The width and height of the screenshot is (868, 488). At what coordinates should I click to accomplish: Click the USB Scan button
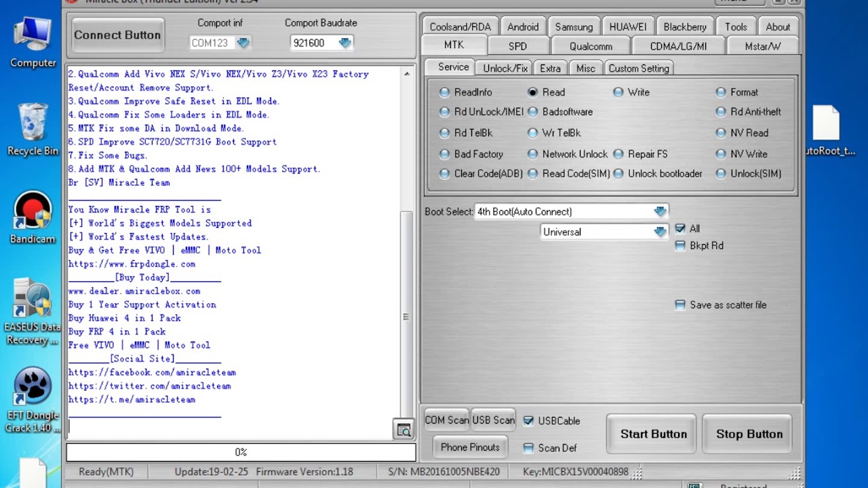tap(493, 420)
